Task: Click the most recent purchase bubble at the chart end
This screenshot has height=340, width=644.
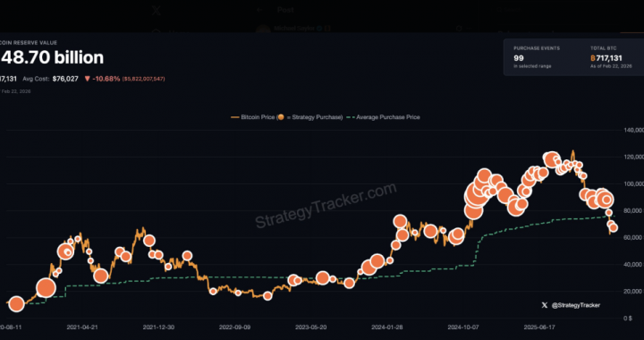Action: tap(614, 228)
